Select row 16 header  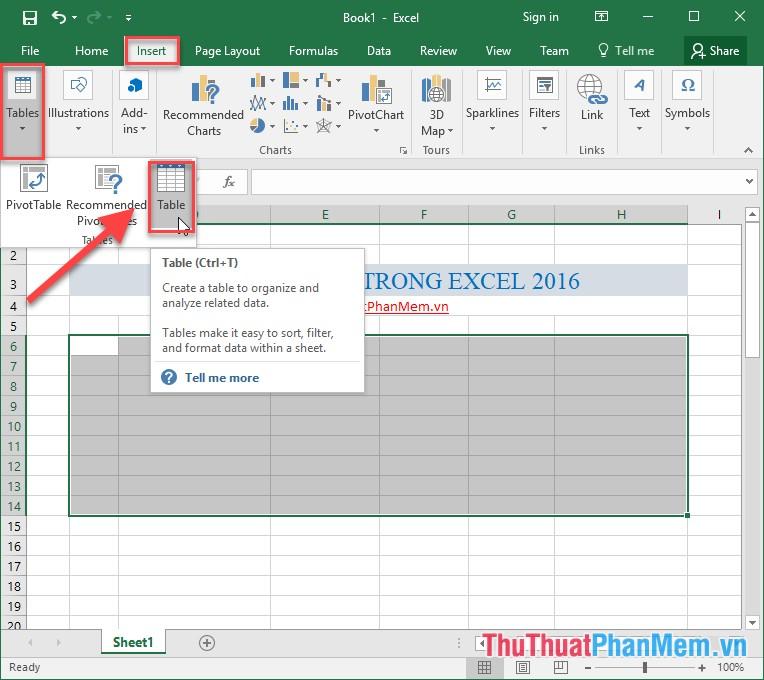point(14,547)
